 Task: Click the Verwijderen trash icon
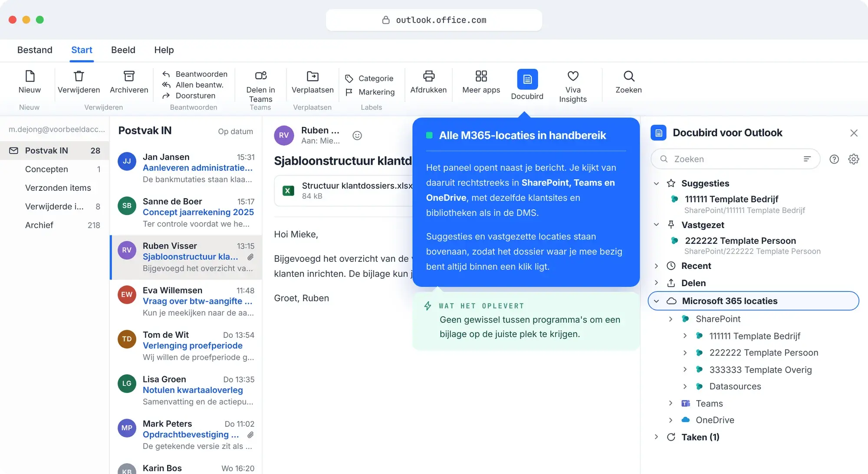79,76
